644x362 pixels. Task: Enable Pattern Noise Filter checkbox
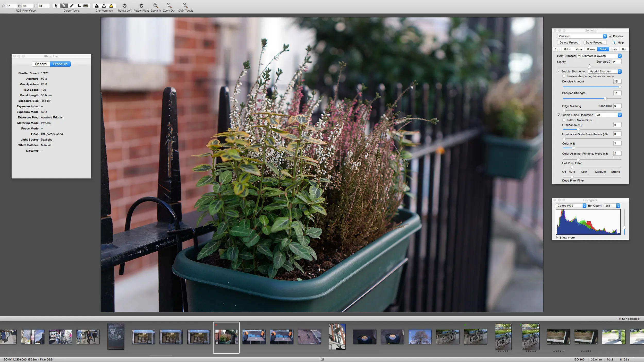(564, 120)
